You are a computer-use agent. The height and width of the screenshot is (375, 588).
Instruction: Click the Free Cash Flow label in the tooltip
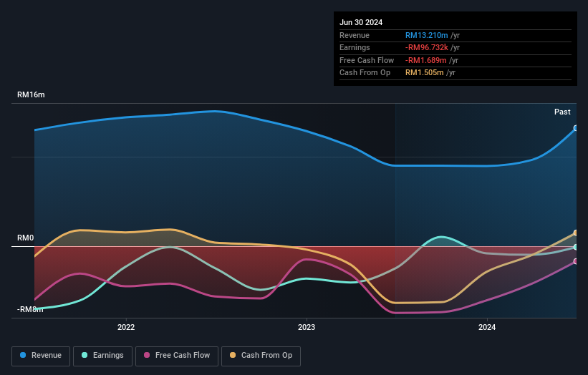tap(367, 60)
